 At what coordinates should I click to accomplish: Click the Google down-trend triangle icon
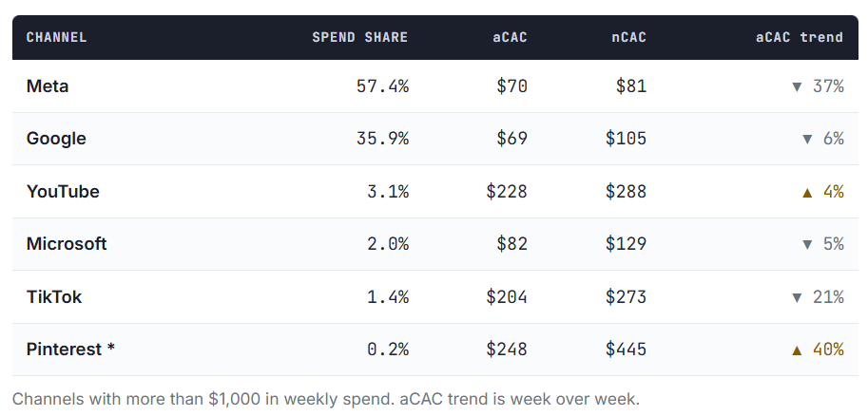807,139
